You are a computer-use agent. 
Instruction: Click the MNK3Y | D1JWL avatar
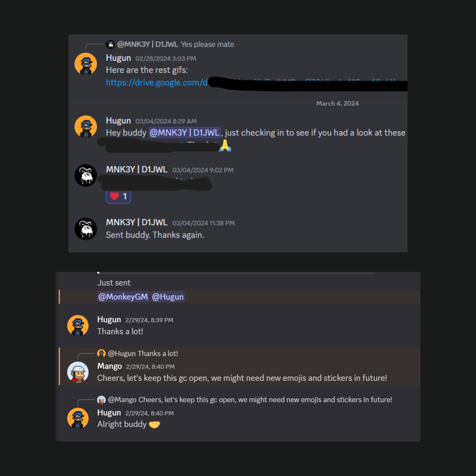click(x=86, y=175)
